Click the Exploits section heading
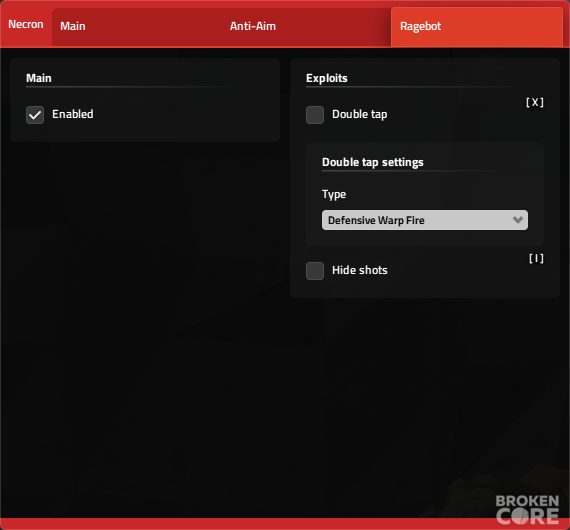 click(326, 78)
